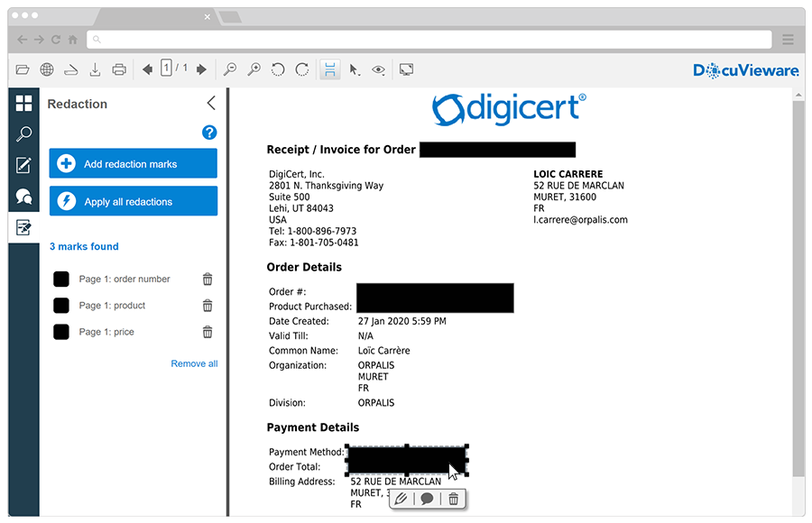Open the text search panel
Screen dimensions: 812x523
coord(23,134)
